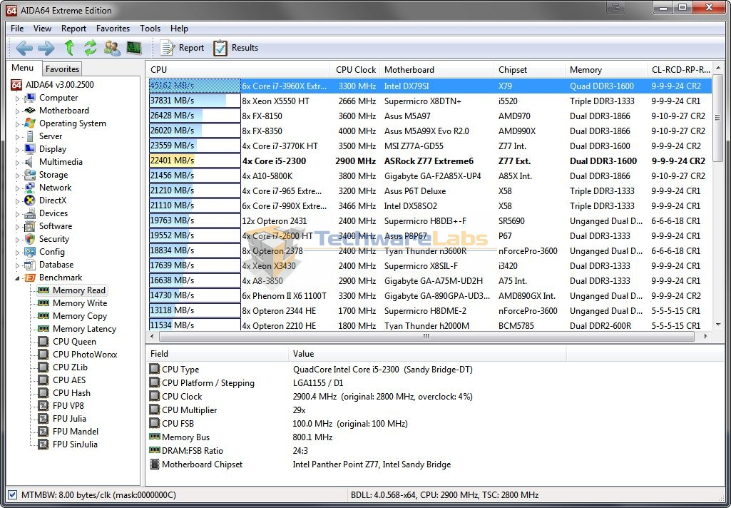Collapse the Benchmark tree node
Viewport: 731px width, 508px height.
[x=17, y=278]
